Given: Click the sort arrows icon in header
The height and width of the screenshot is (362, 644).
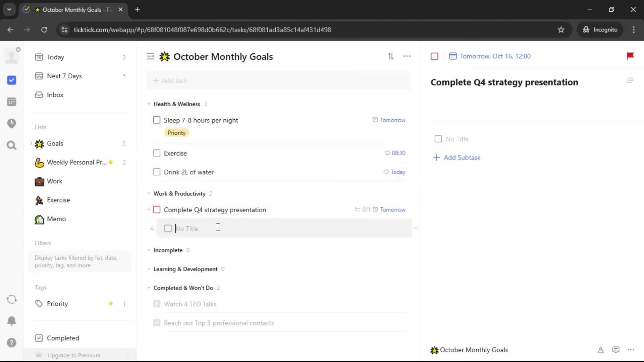Looking at the screenshot, I should coord(391,56).
